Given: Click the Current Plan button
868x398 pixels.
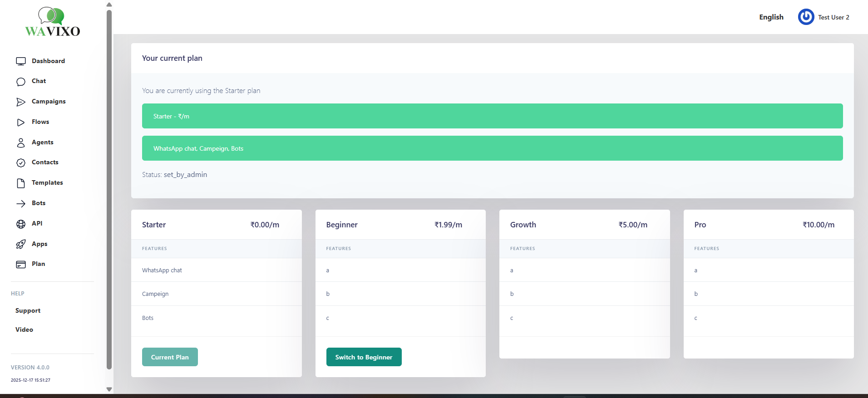Looking at the screenshot, I should pyautogui.click(x=170, y=357).
